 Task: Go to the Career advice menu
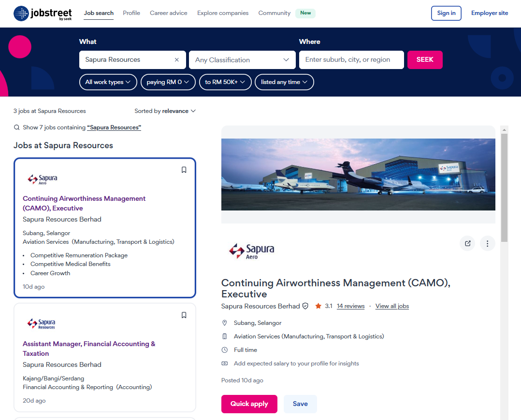[168, 13]
